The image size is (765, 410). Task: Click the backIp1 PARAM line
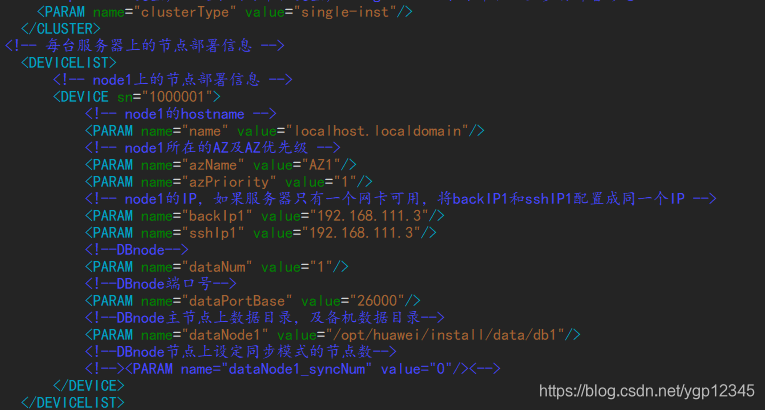(264, 216)
